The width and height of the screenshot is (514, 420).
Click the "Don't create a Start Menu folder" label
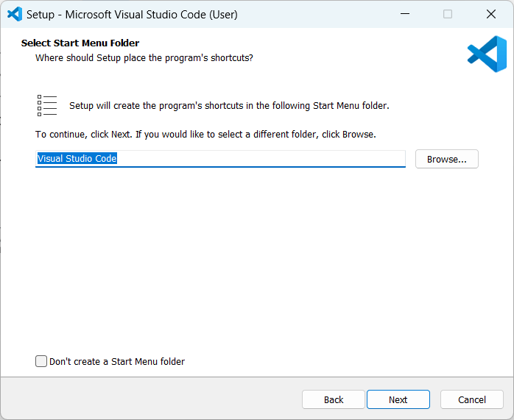point(117,361)
